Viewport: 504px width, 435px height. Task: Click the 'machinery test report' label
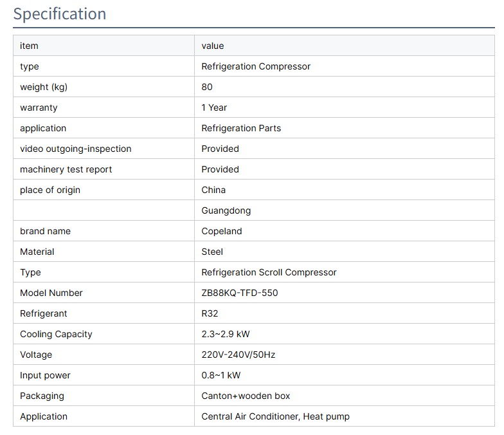point(66,169)
